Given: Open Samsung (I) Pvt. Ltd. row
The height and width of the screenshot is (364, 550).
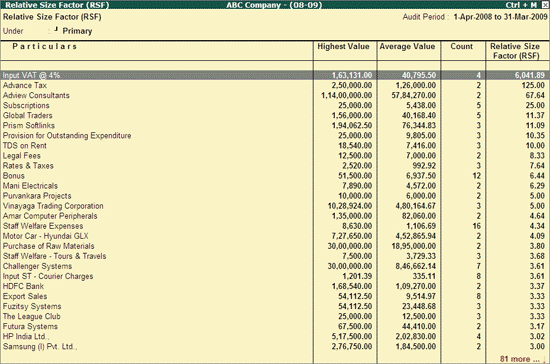Looking at the screenshot, I should coord(275,346).
